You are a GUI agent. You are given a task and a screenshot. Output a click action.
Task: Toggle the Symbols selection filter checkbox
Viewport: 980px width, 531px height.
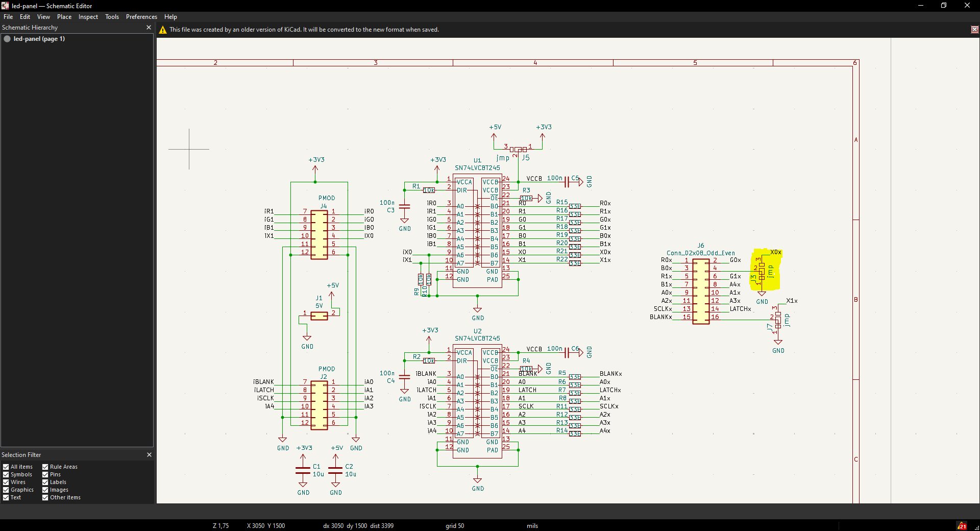(x=6, y=474)
